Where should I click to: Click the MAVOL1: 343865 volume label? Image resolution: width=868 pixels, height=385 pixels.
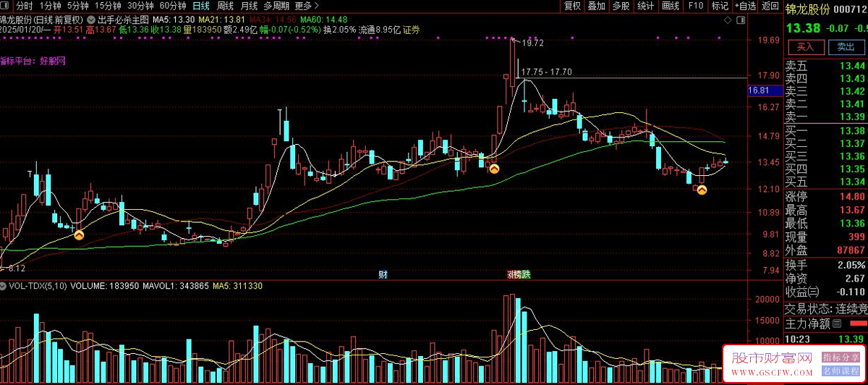click(176, 287)
